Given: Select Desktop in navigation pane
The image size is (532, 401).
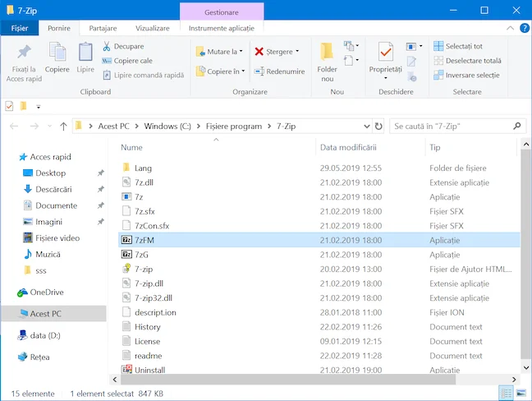Looking at the screenshot, I should tap(50, 173).
